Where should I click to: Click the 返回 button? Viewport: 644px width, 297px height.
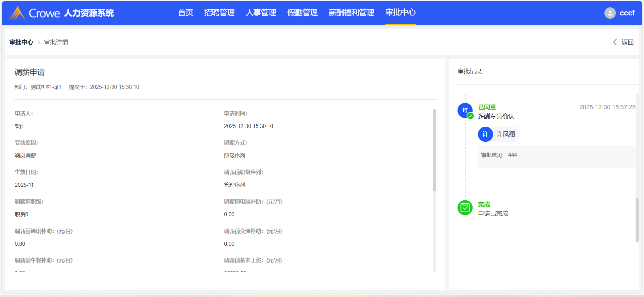pyautogui.click(x=627, y=42)
